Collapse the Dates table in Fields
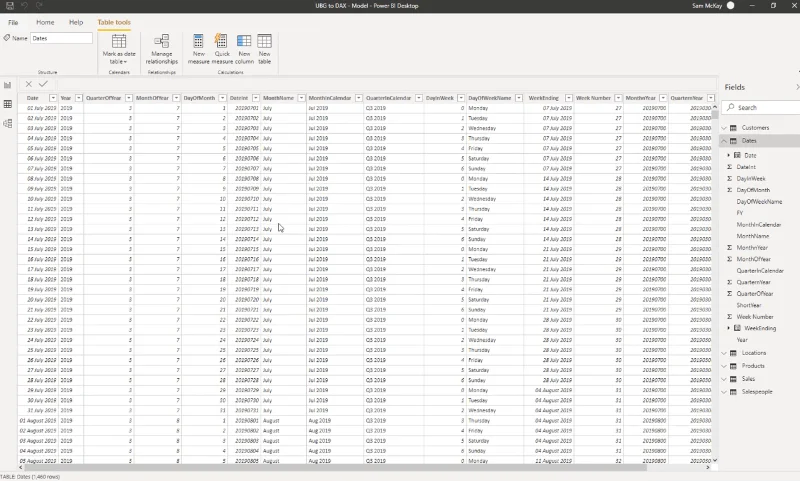The image size is (800, 481). pyautogui.click(x=724, y=141)
